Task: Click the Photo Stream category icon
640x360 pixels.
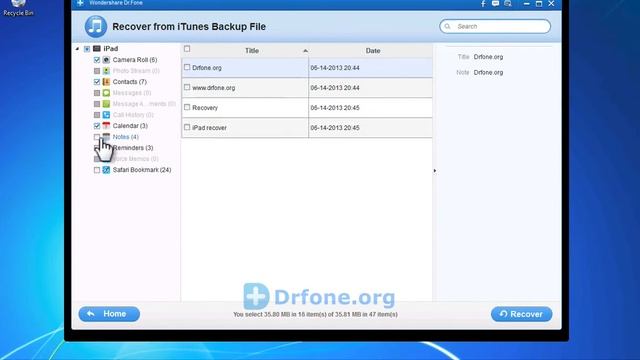Action: [106, 71]
